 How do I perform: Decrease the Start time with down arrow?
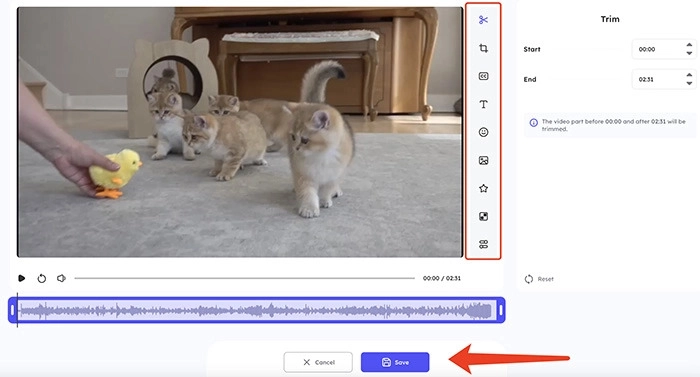689,53
